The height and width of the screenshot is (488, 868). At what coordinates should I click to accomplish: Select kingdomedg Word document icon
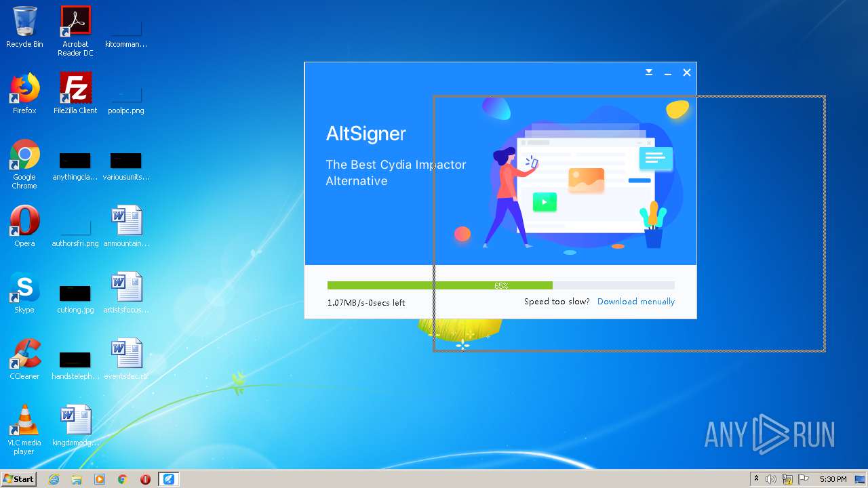pos(75,426)
